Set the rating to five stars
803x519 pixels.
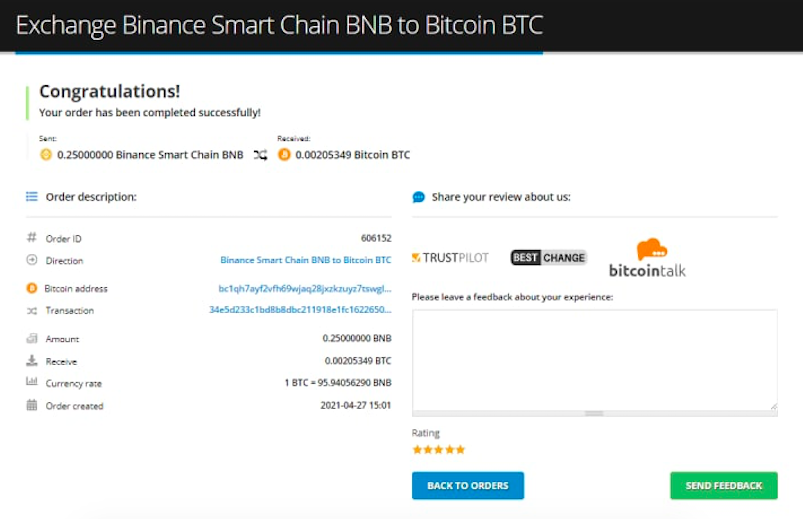[x=460, y=449]
